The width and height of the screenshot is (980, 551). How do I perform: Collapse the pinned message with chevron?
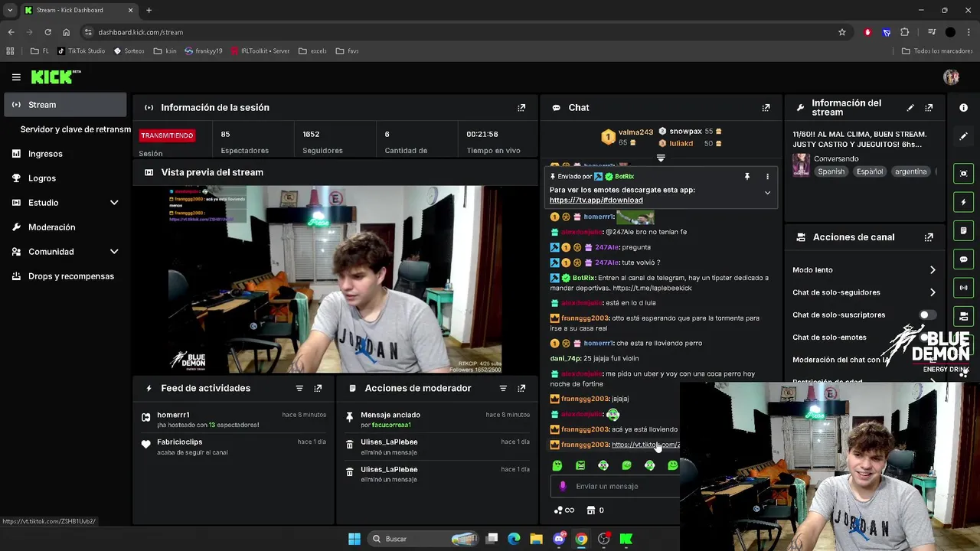pos(767,193)
